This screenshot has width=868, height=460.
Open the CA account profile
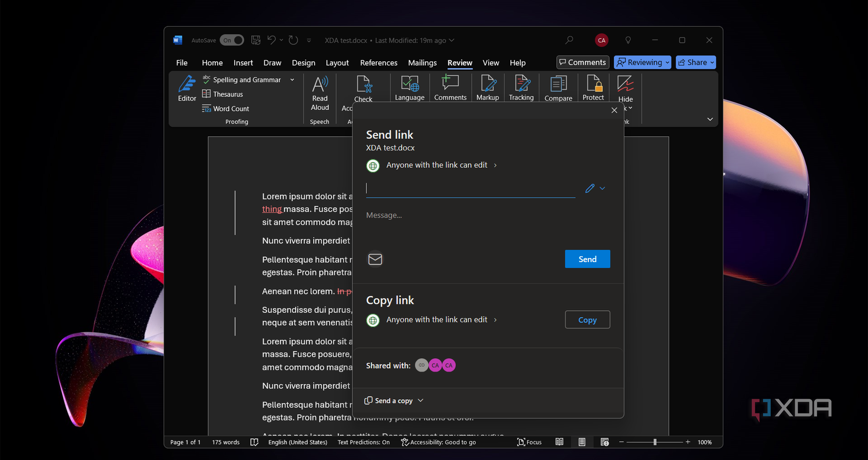tap(602, 40)
